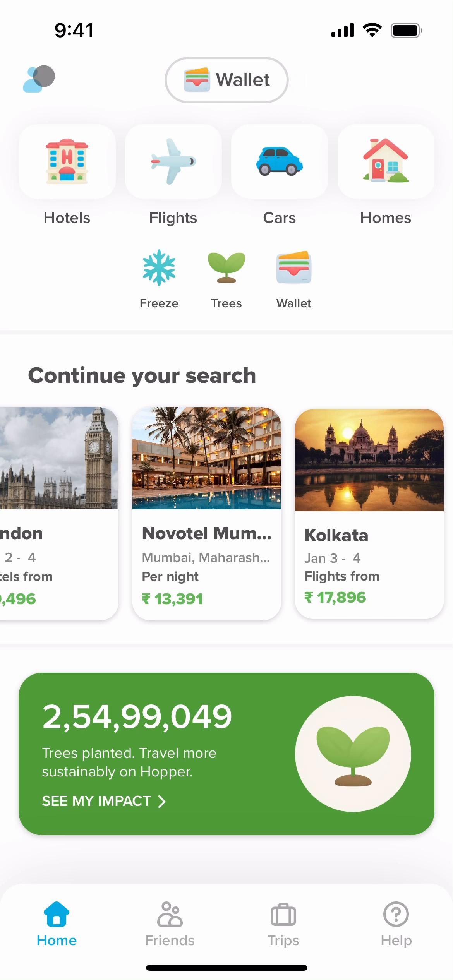Tap the Freeze snowflake icon
Viewport: 453px width, 980px height.
point(159,268)
